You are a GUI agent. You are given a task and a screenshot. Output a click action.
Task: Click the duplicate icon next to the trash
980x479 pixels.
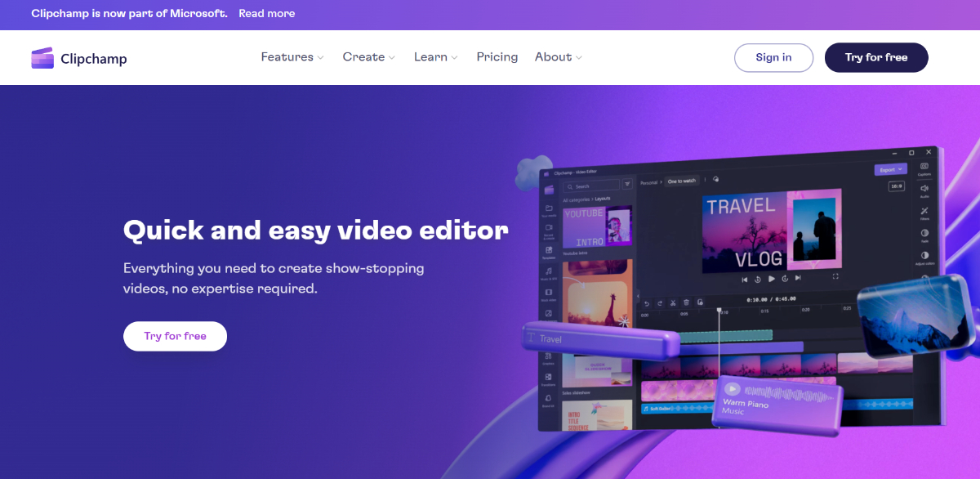click(699, 303)
